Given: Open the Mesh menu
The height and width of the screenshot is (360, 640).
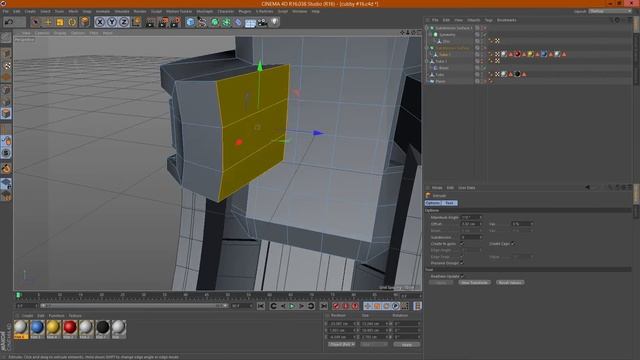Looking at the screenshot, I should 73,11.
